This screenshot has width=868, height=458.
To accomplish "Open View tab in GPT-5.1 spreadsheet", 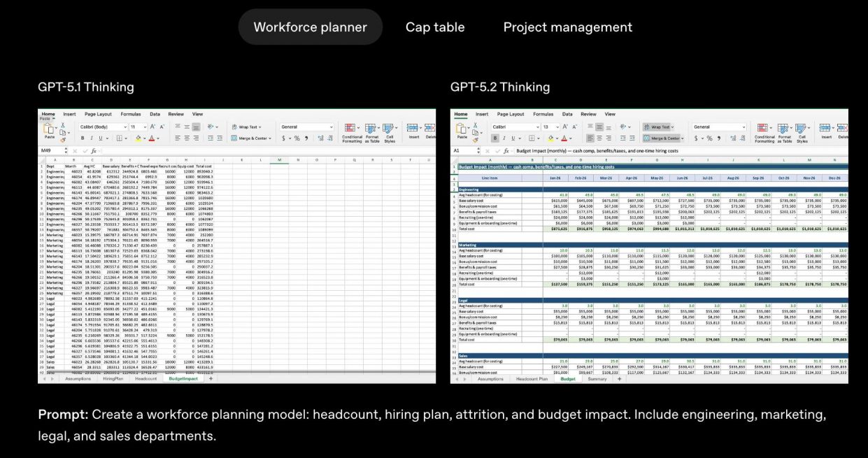I will click(197, 114).
